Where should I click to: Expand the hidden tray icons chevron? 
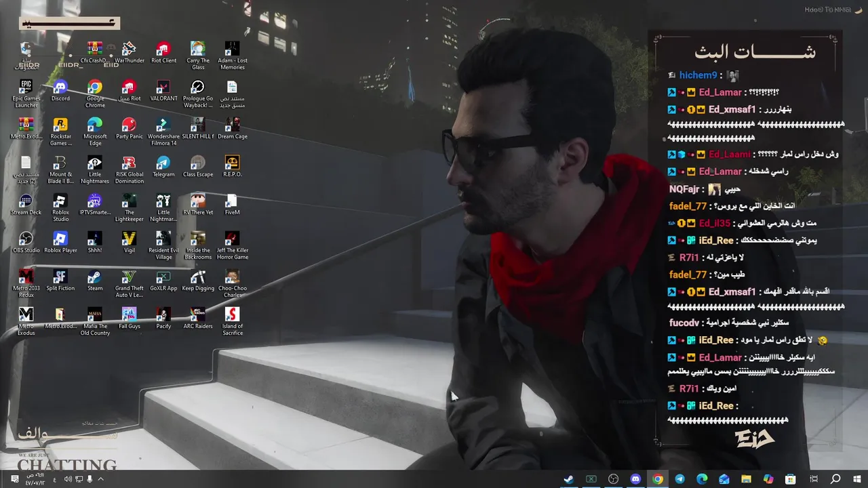100,479
